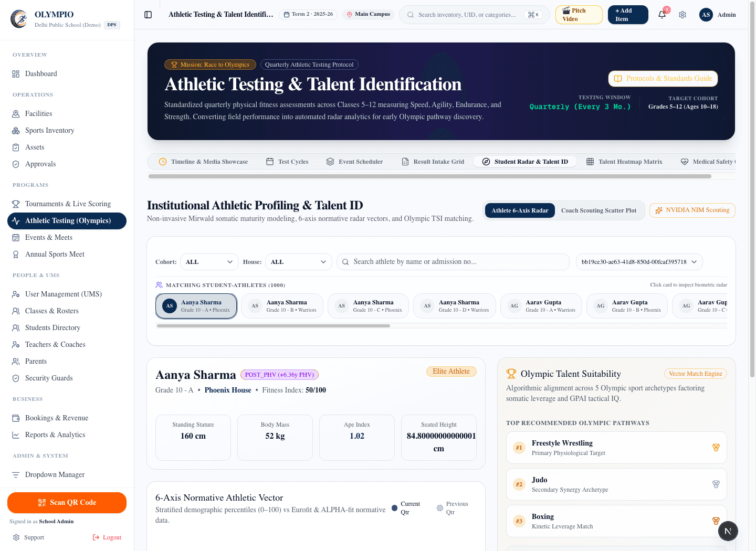
Task: Open the notifications bell
Action: point(662,15)
